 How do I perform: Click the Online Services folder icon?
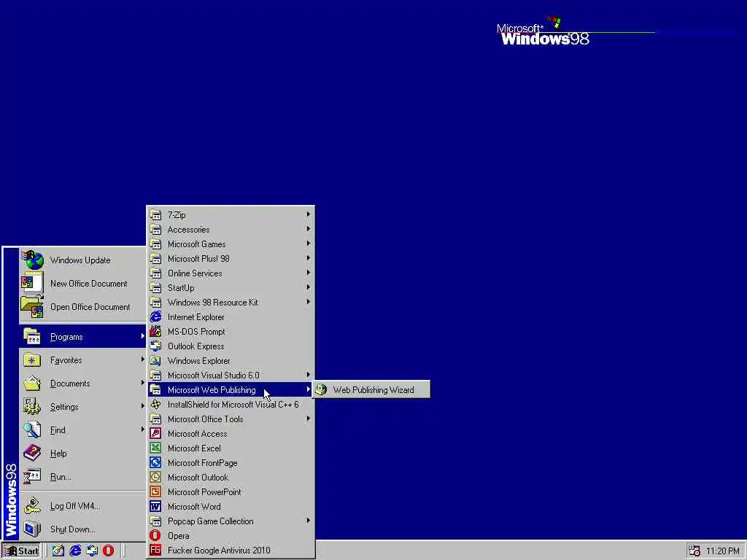(156, 273)
